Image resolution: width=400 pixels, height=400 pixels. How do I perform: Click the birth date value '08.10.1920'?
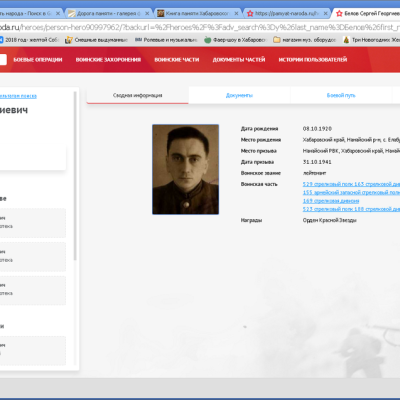coord(317,129)
